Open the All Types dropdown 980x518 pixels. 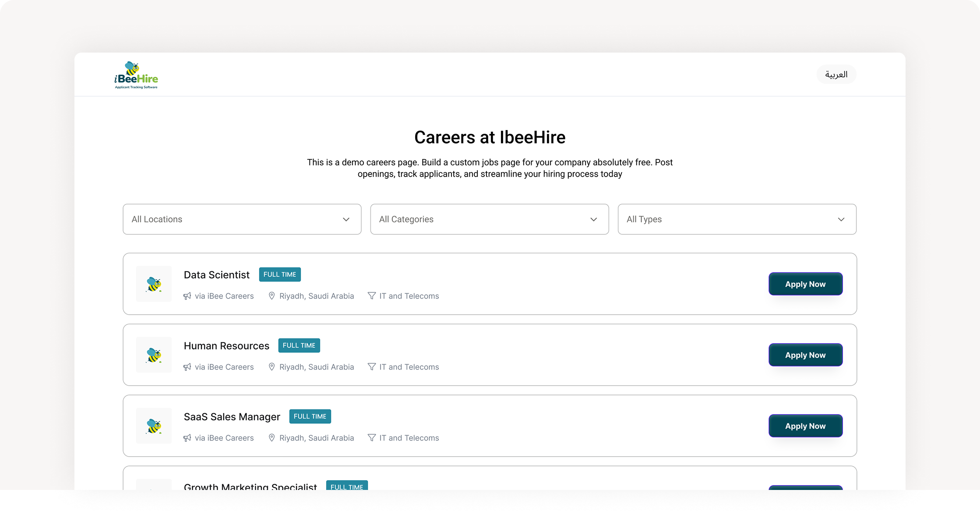coord(737,219)
